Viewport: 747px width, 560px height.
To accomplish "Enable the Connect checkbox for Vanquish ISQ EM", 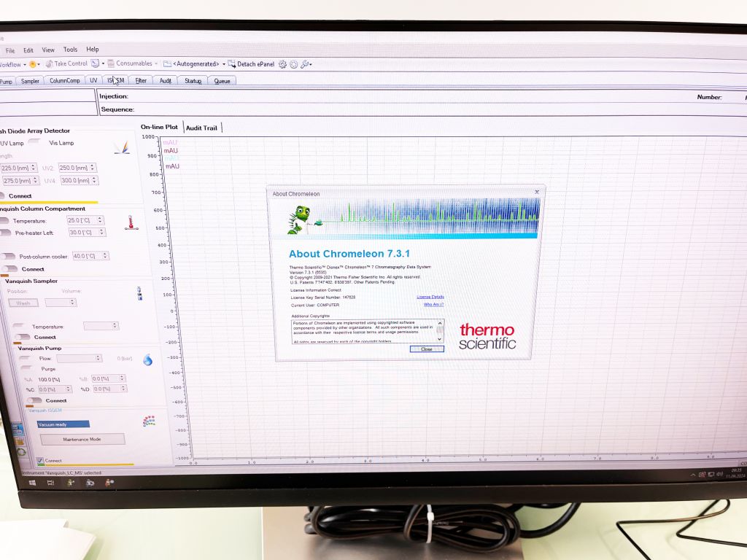I will [x=40, y=459].
